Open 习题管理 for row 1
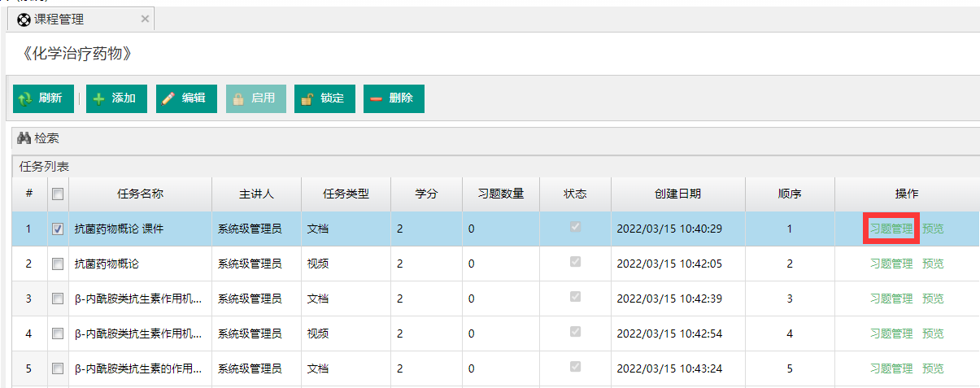The height and width of the screenshot is (388, 980). tap(891, 229)
